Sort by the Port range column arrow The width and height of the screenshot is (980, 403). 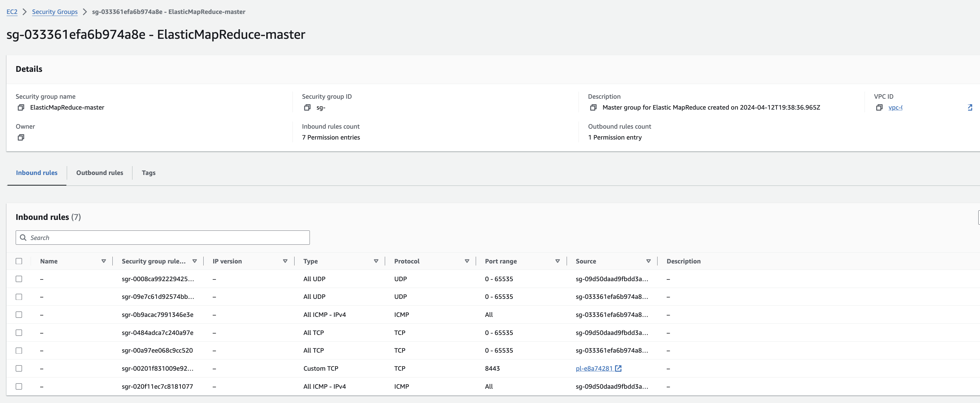[x=557, y=261]
